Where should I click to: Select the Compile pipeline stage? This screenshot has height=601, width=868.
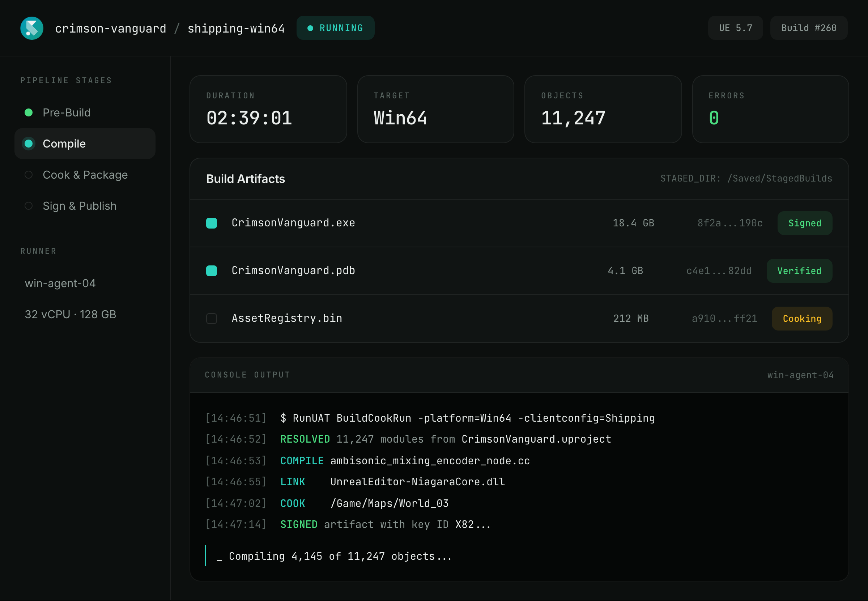[85, 144]
